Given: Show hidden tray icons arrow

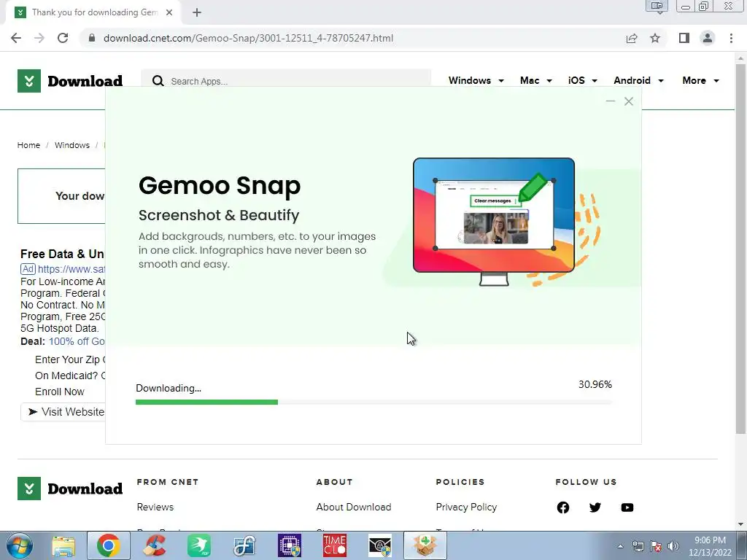Looking at the screenshot, I should point(620,546).
